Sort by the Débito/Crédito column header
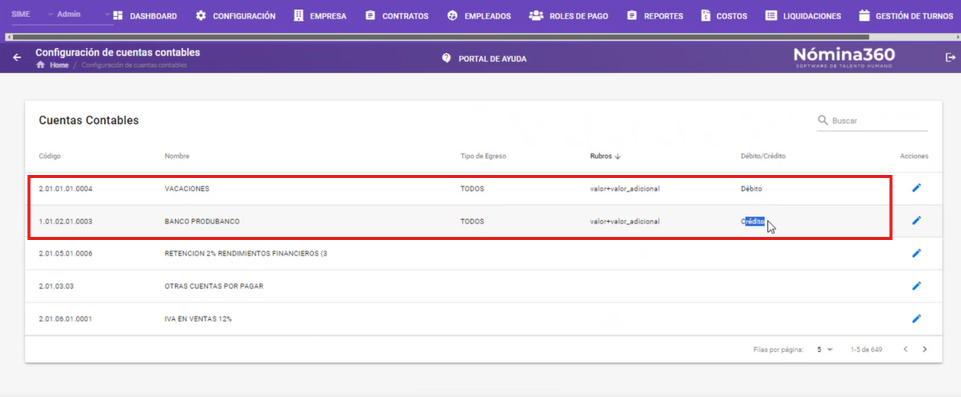Screen dimensions: 961x397 click(x=763, y=156)
